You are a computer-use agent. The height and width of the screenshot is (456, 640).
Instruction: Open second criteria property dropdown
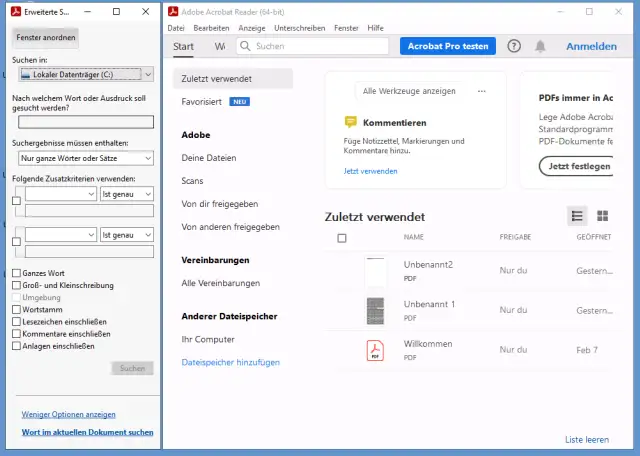(61, 235)
